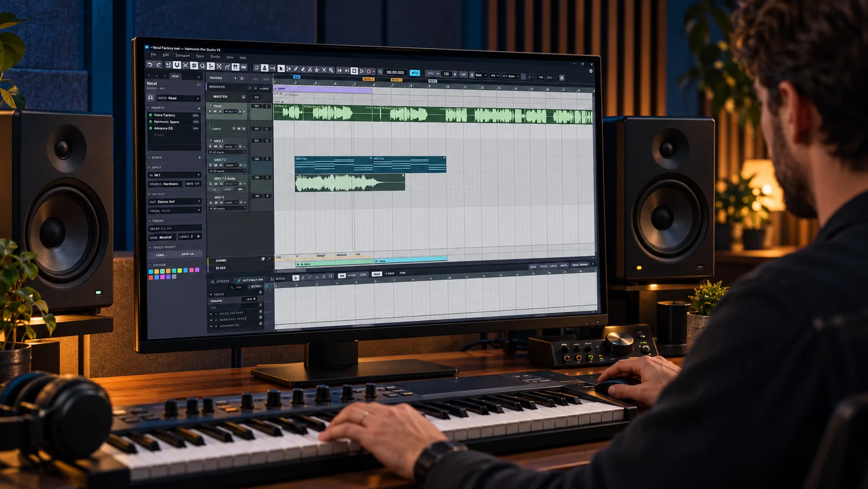Switch to the EFFECTS tab
The width and height of the screenshot is (868, 489).
220,281
